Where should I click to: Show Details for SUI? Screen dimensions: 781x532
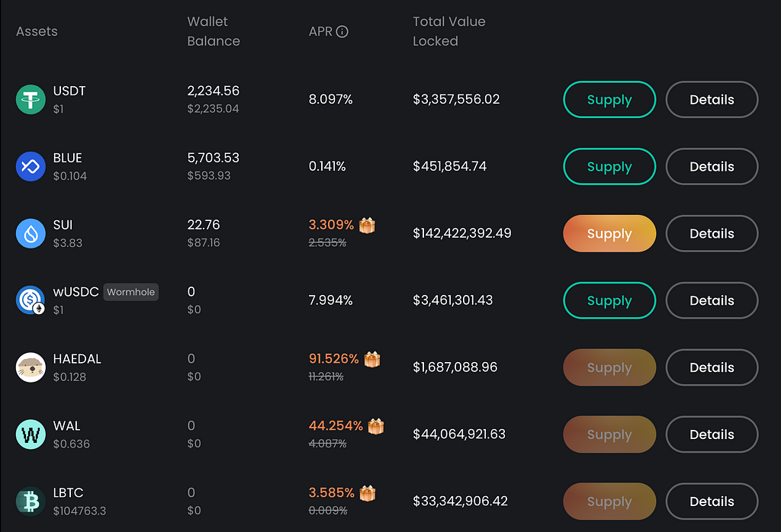point(712,233)
